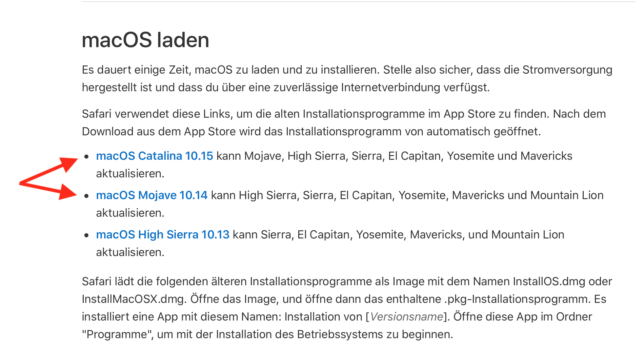Click the word "Stromversorgung" in the first paragraph

coord(567,70)
